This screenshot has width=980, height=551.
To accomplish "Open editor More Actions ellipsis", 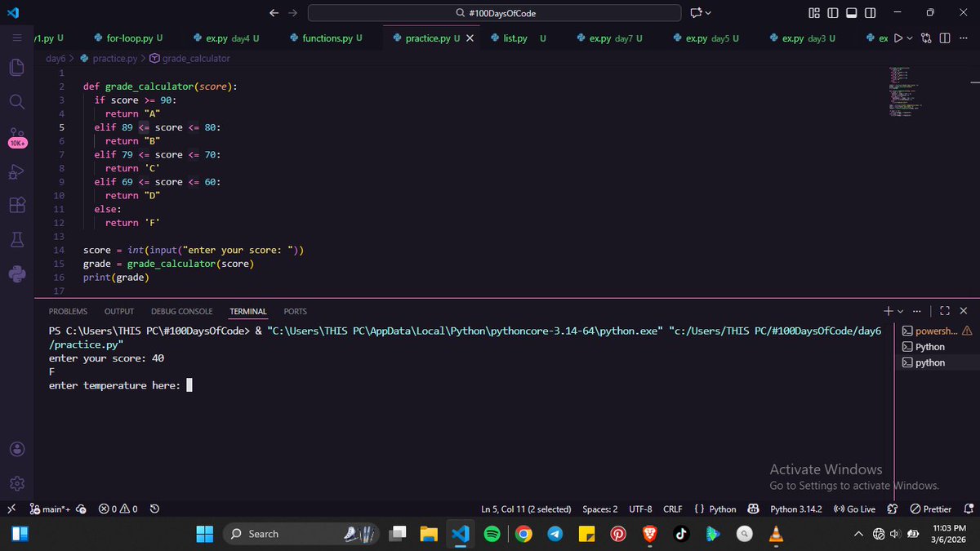I will pos(964,38).
